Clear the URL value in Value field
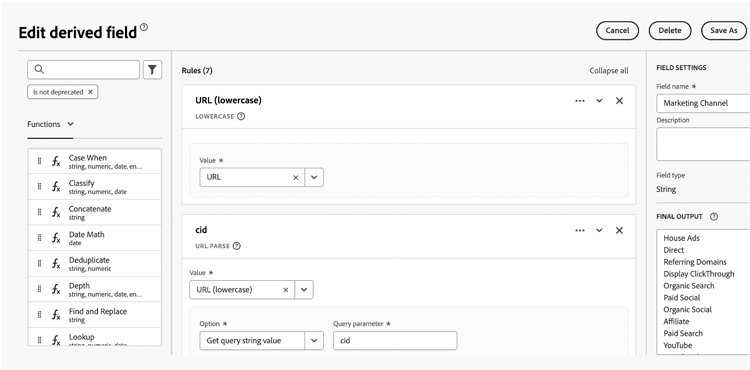 click(x=296, y=177)
